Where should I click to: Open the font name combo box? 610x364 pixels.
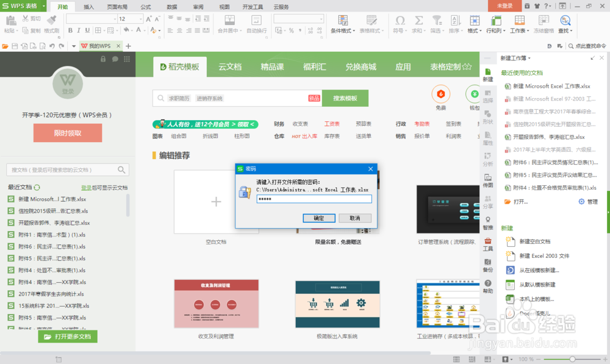click(x=91, y=19)
